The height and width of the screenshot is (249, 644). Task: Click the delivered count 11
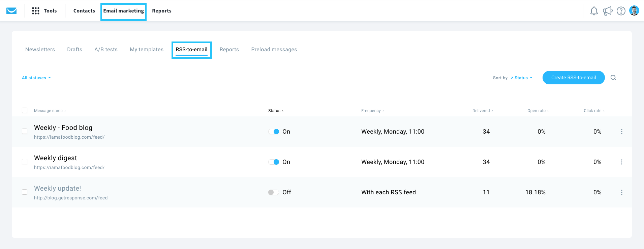[x=486, y=192]
